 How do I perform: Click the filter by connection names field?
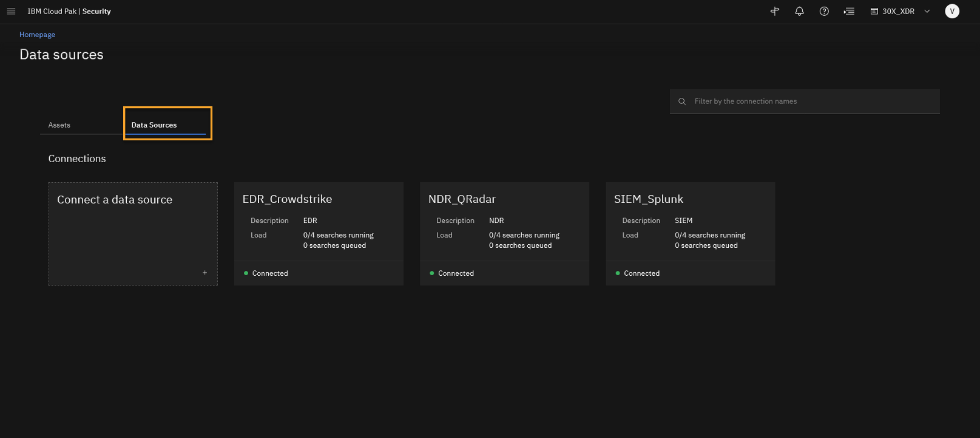tap(805, 101)
